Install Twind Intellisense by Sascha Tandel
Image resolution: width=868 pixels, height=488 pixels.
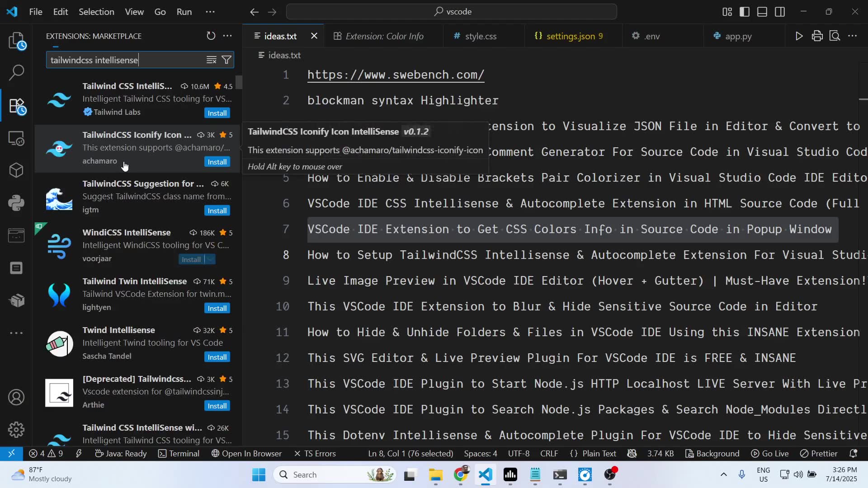[x=217, y=357]
